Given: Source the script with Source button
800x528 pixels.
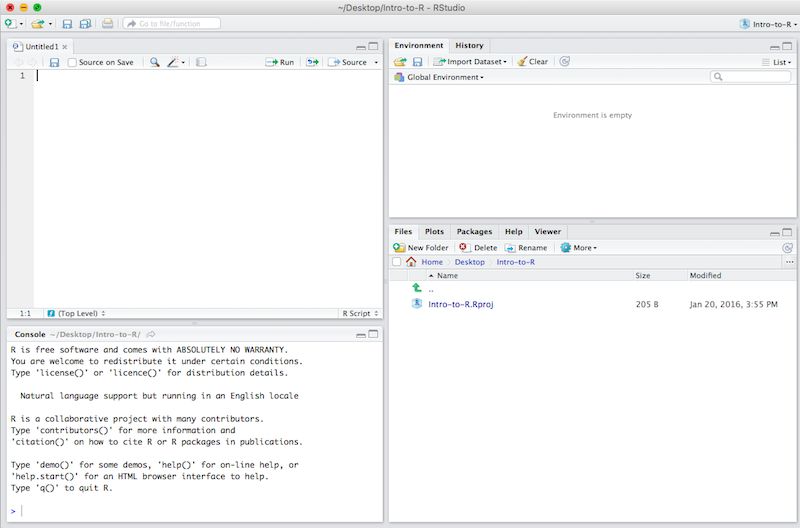Looking at the screenshot, I should click(347, 62).
